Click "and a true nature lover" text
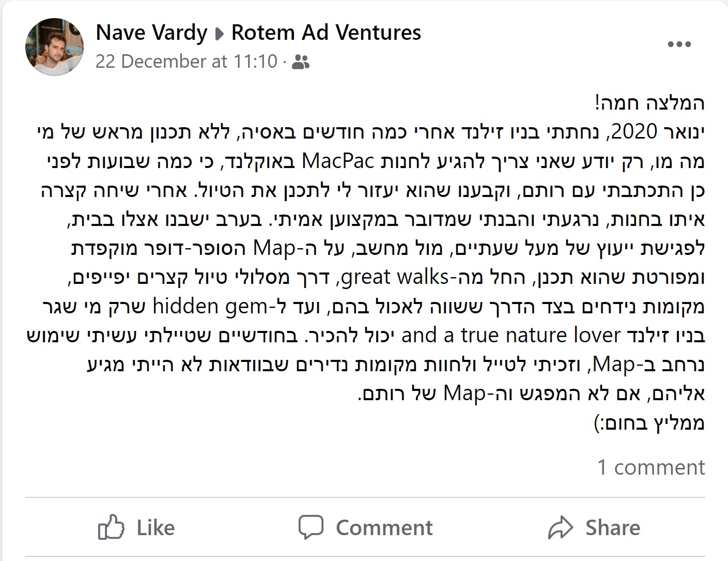This screenshot has width=728, height=561. 510,336
